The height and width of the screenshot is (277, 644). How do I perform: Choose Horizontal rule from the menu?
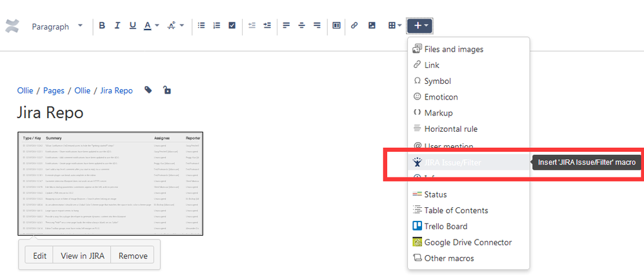tap(468, 128)
